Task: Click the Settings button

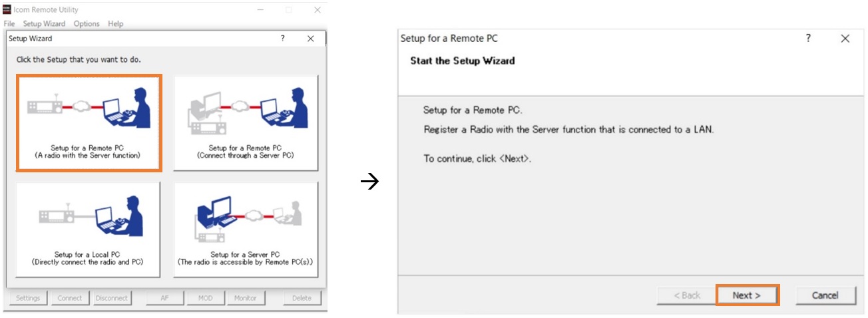Action: click(x=28, y=298)
